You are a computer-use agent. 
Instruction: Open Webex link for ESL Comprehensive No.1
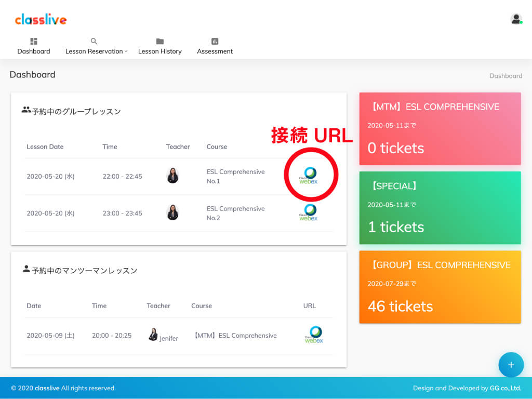(309, 176)
